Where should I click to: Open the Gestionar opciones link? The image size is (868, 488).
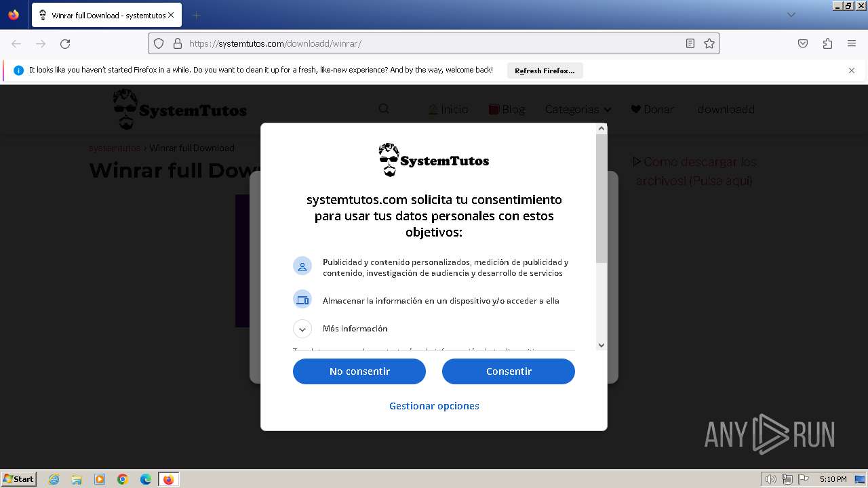click(x=434, y=406)
